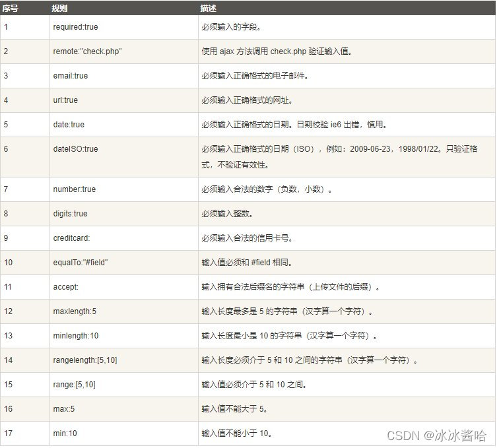This screenshot has width=497, height=448.
Task: Click the 序号 column header
Action: tap(25, 8)
